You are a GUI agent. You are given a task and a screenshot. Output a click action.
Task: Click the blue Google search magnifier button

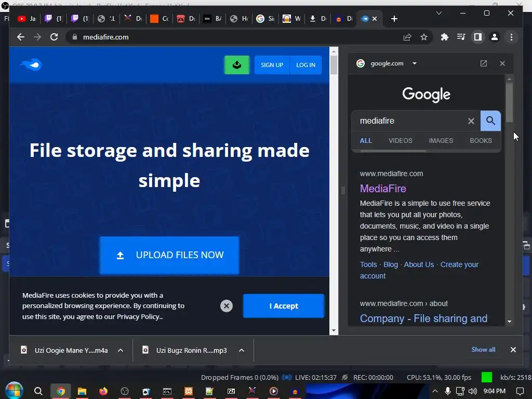[490, 121]
